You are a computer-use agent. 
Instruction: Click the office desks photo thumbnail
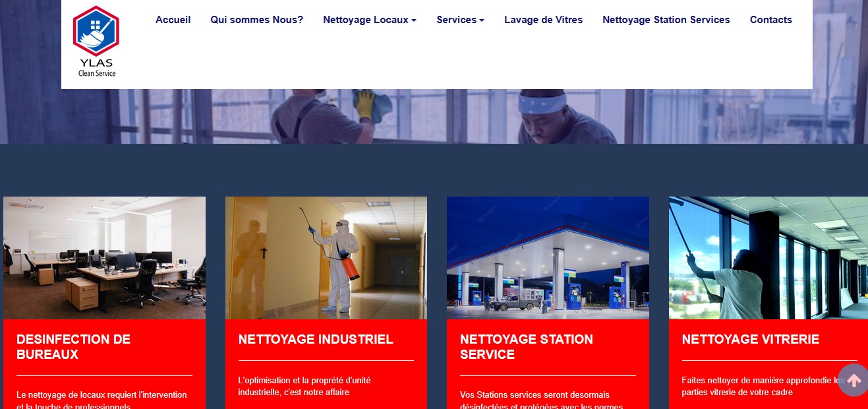(104, 258)
